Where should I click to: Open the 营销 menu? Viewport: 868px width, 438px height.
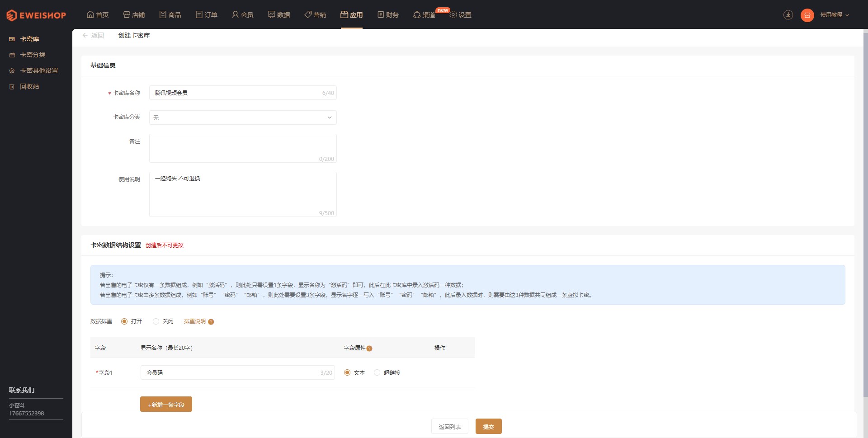pos(316,15)
